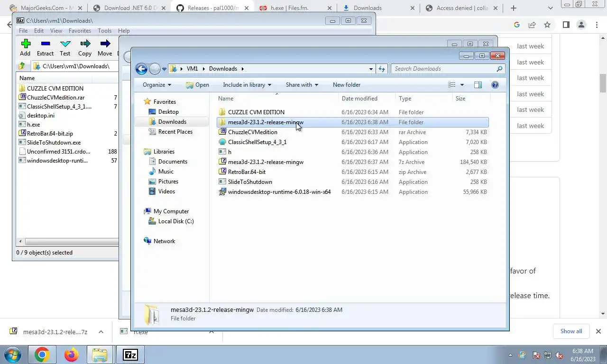The width and height of the screenshot is (607, 364).
Task: Open 7-Zip Favorites menu
Action: 80,31
